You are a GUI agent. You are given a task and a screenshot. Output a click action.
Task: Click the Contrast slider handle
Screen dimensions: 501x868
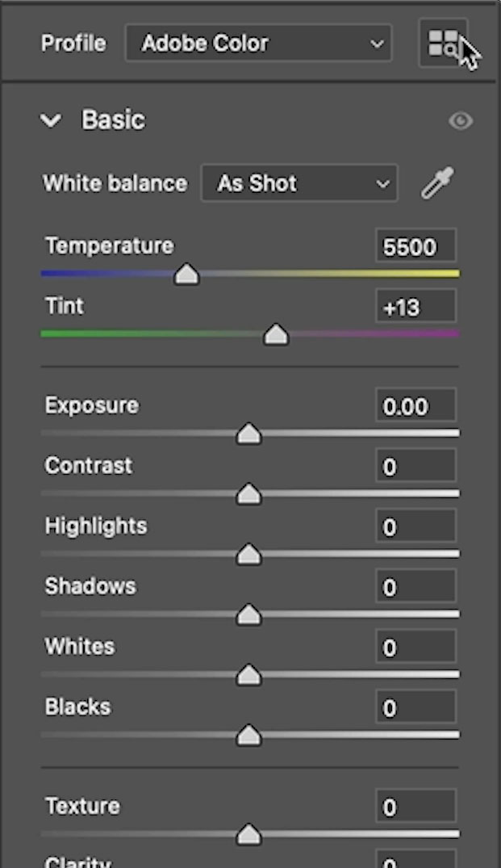248,494
